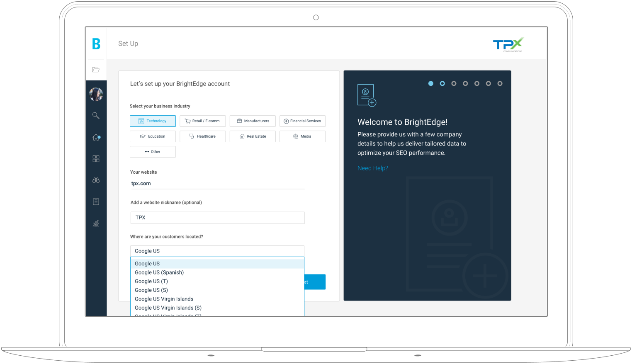This screenshot has height=364, width=632.
Task: Choose Google US (T) from list
Action: click(x=217, y=281)
